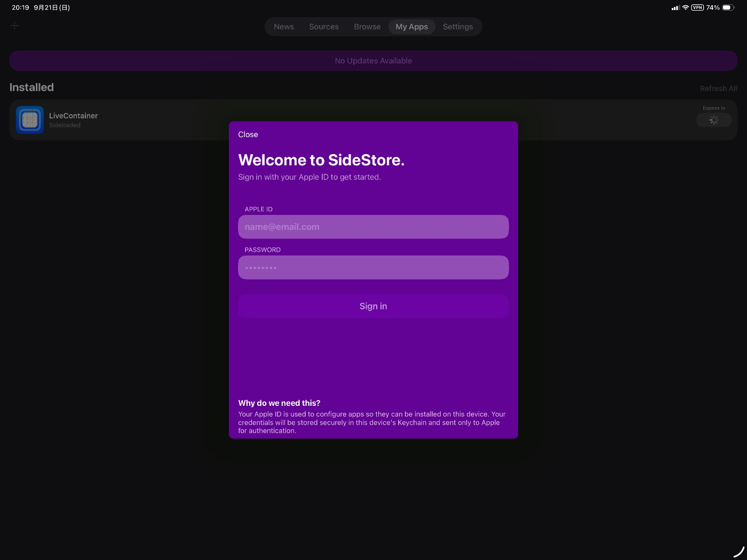Select the LiveContainer app name
747x560 pixels.
point(74,116)
